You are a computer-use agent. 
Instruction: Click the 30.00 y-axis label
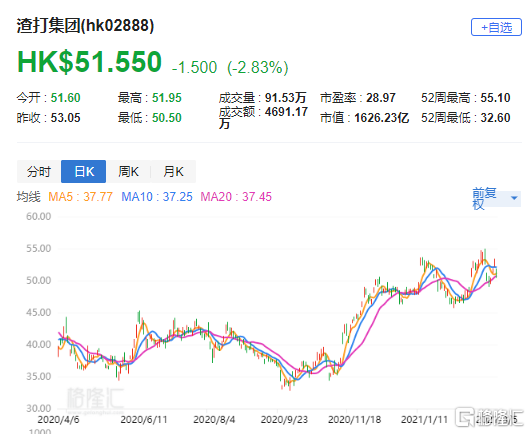[x=39, y=409]
